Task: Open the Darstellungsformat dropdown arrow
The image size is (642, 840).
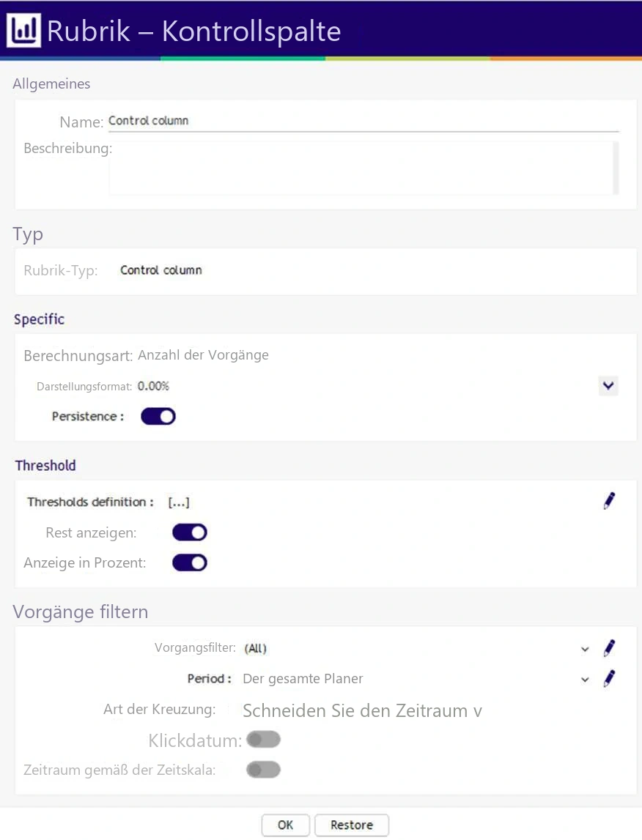Action: pos(608,386)
